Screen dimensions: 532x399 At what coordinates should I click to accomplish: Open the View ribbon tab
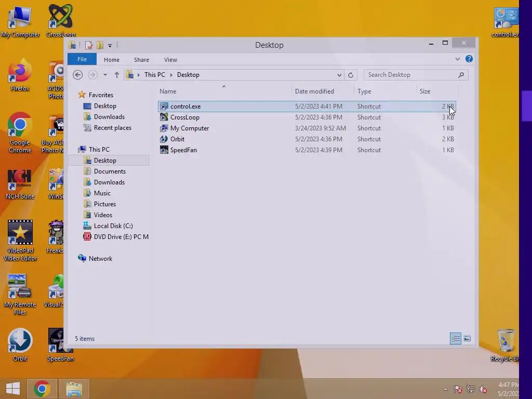pyautogui.click(x=170, y=59)
